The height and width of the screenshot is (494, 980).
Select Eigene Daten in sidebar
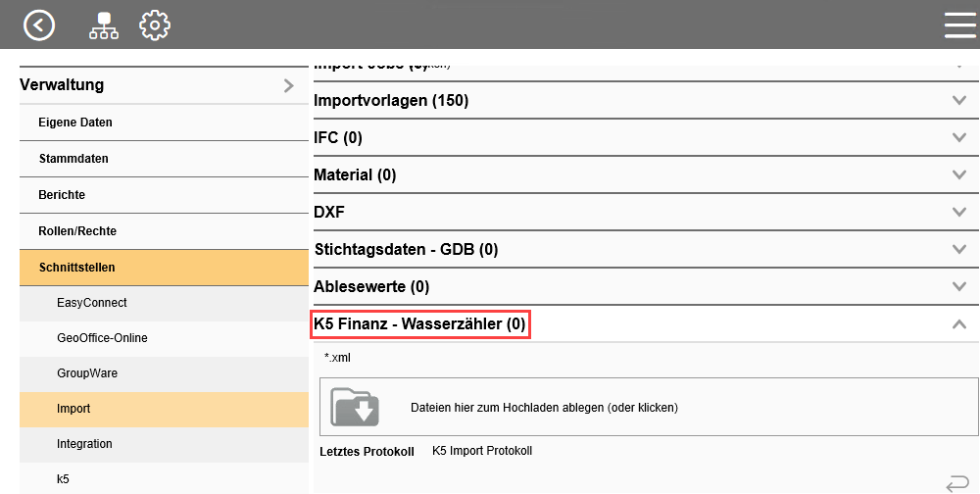coord(165,123)
